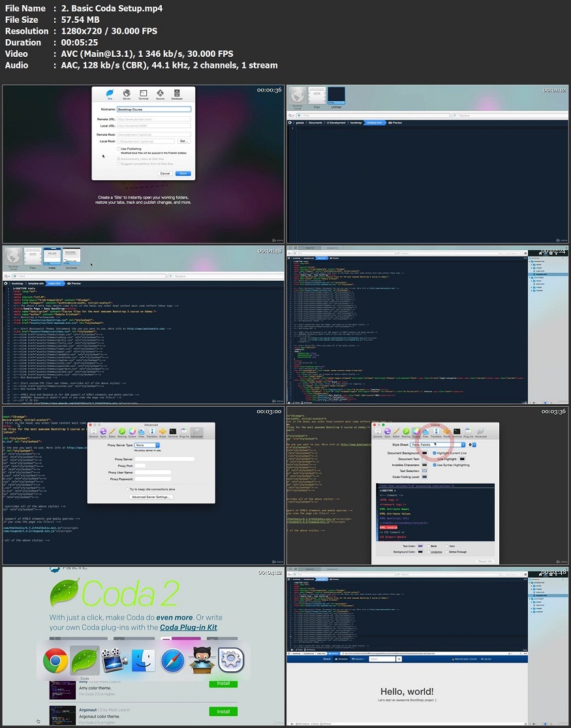Toggle the Use Syntax Highlighting checkbox
This screenshot has width=571, height=728.
pyautogui.click(x=435, y=465)
